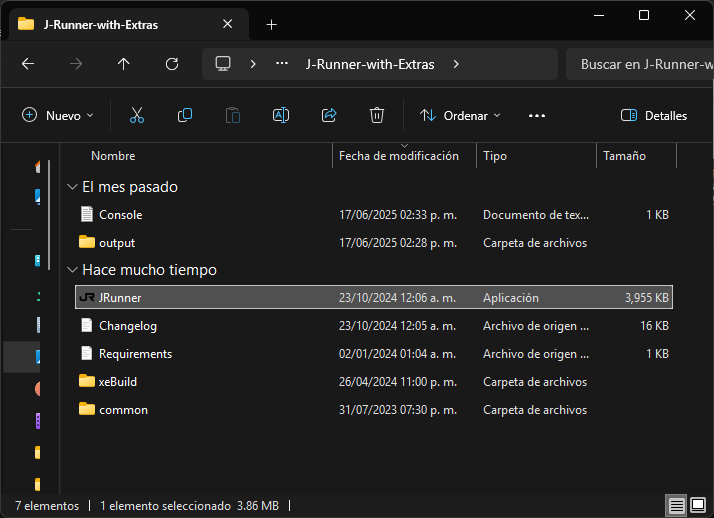Select the xeBuild folder name
The image size is (714, 518).
coord(117,382)
